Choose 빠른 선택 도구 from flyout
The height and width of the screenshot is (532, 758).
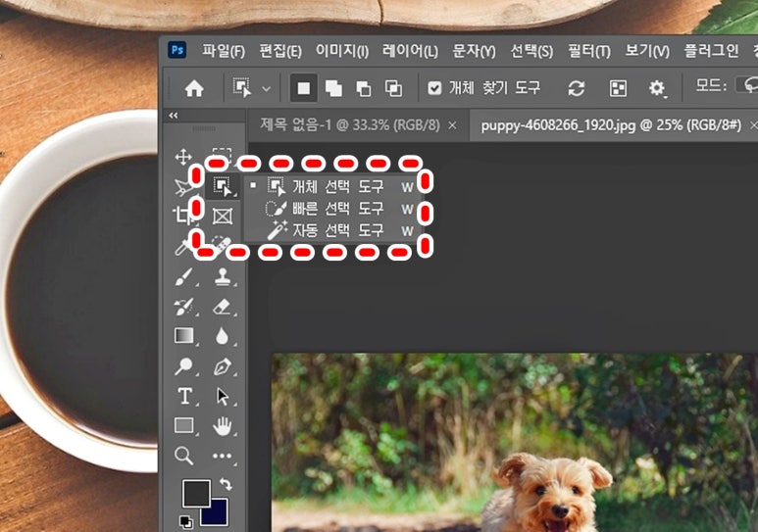(332, 209)
